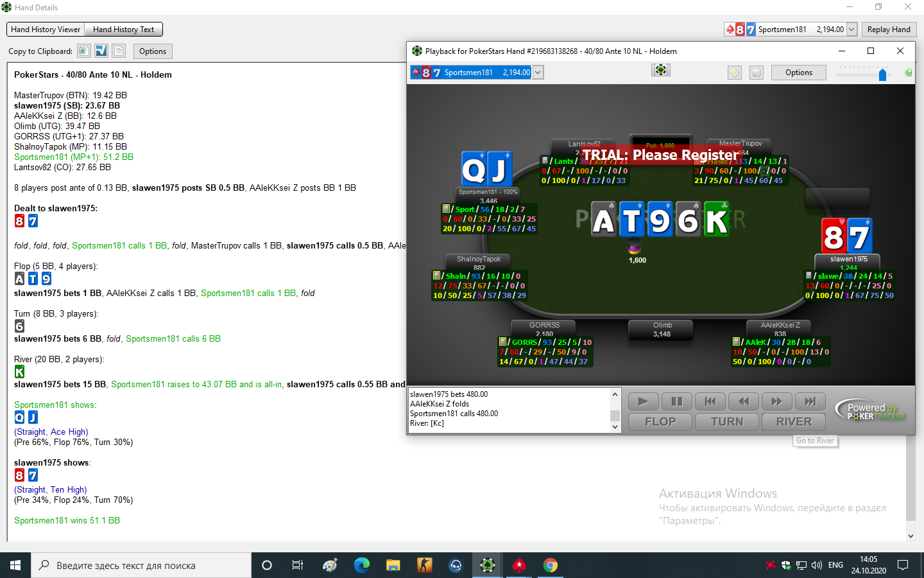Image resolution: width=924 pixels, height=578 pixels.
Task: Open player note icon in AAleKKsei Z HUD
Action: click(736, 342)
